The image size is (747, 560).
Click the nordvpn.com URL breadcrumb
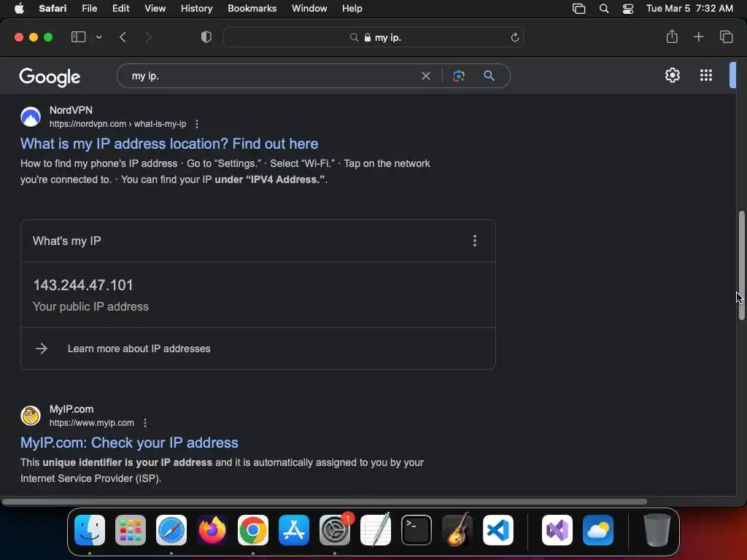click(x=117, y=124)
